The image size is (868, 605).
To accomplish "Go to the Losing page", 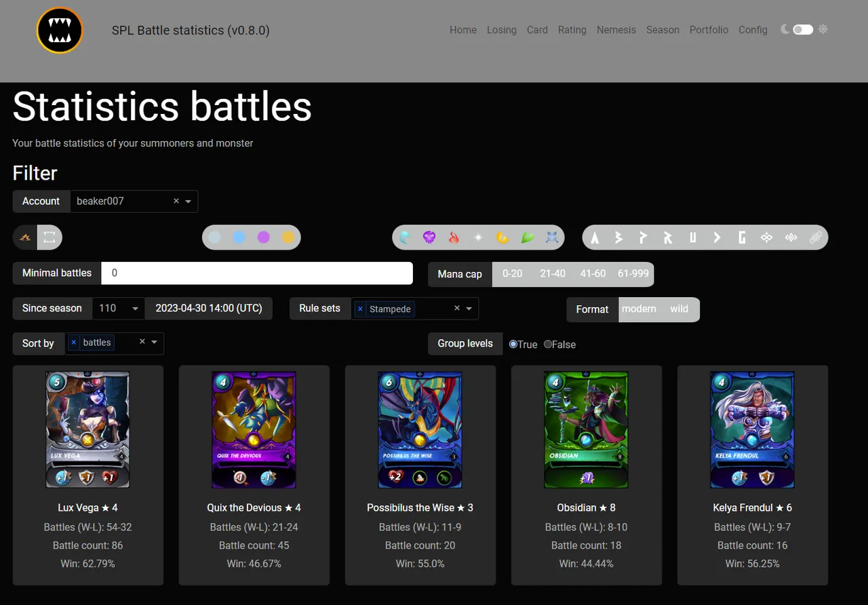I will 502,30.
